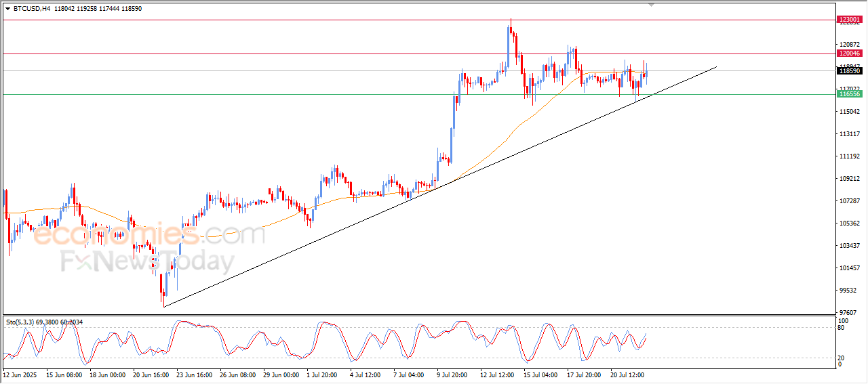Click the 29 Jun 00:00 date label

[281, 374]
